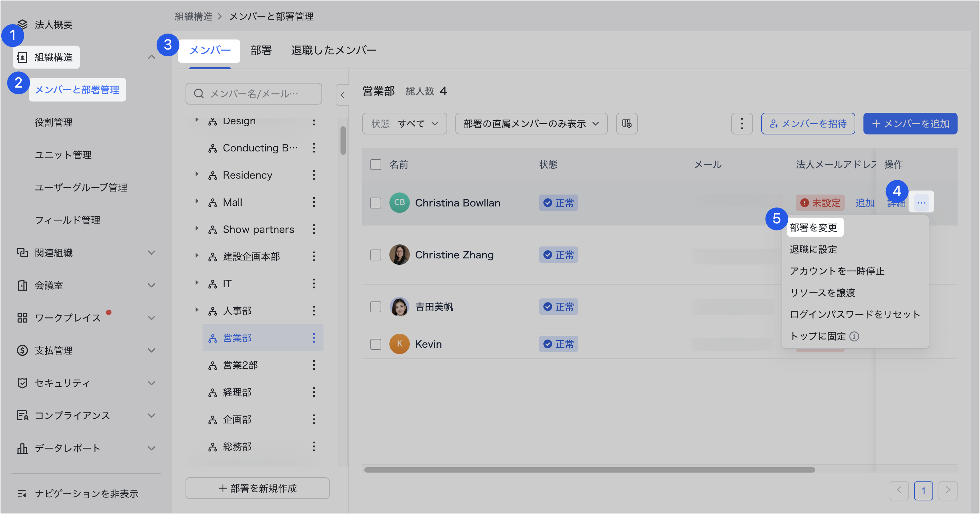Click the 部署を新規作成 button

coord(258,488)
